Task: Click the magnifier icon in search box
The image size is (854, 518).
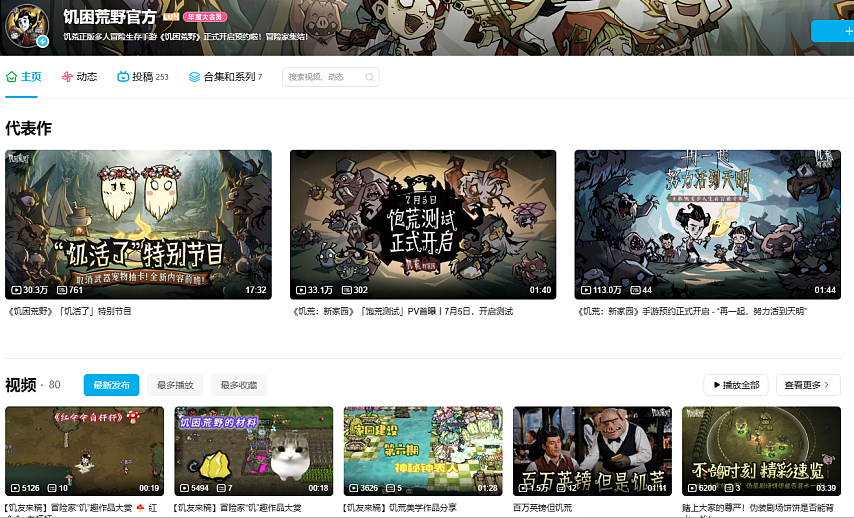Action: (x=369, y=77)
